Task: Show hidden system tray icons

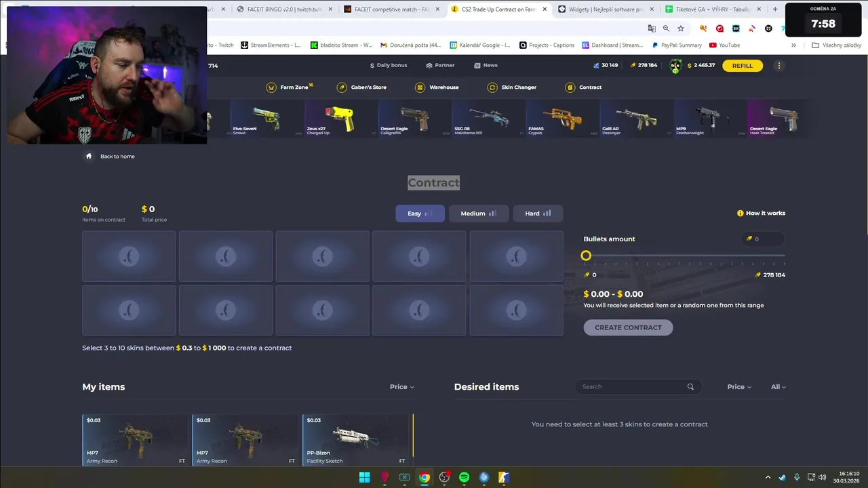Action: click(768, 477)
